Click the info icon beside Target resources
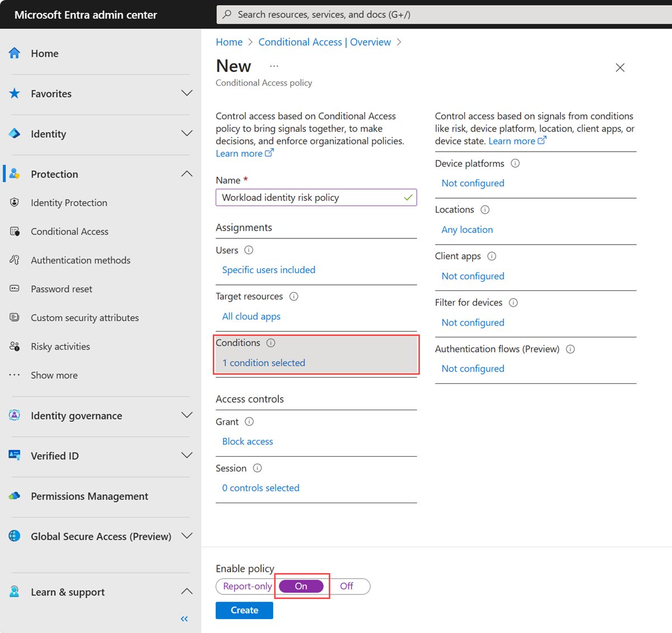This screenshot has width=672, height=633. 294,297
